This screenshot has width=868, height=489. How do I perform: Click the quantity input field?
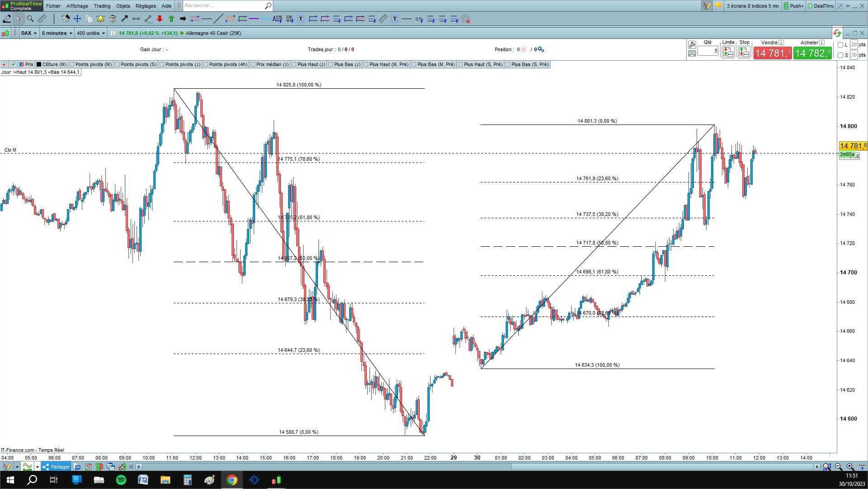708,51
